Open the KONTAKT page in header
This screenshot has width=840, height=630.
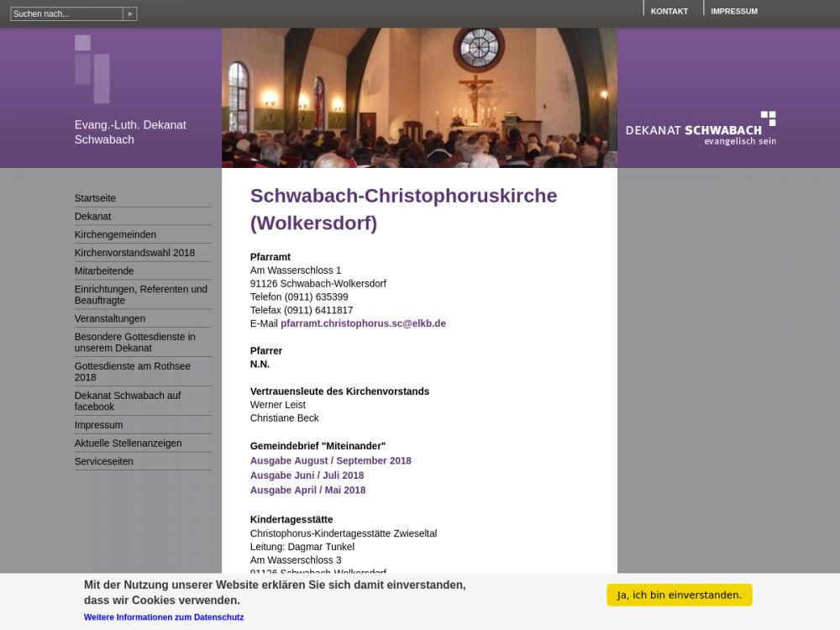[669, 11]
